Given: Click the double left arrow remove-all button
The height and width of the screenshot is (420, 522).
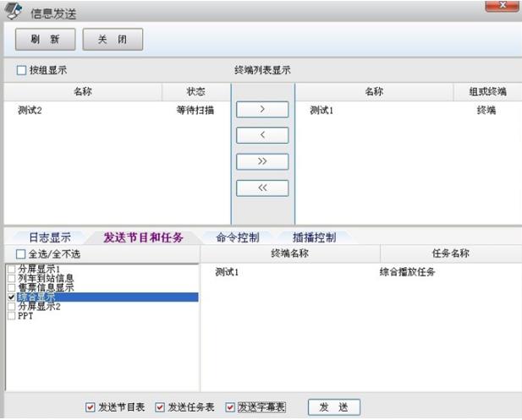Looking at the screenshot, I should pyautogui.click(x=262, y=188).
